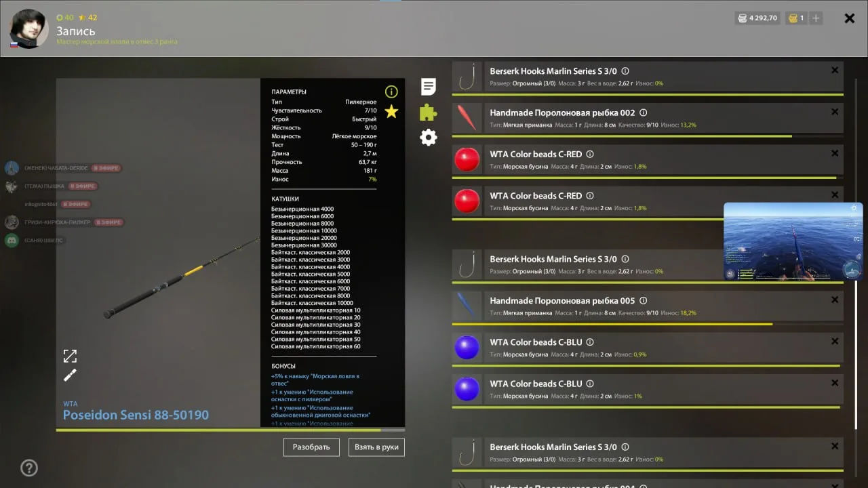The height and width of the screenshot is (488, 868).
Task: Open the live game stream thumbnail
Action: tap(793, 241)
